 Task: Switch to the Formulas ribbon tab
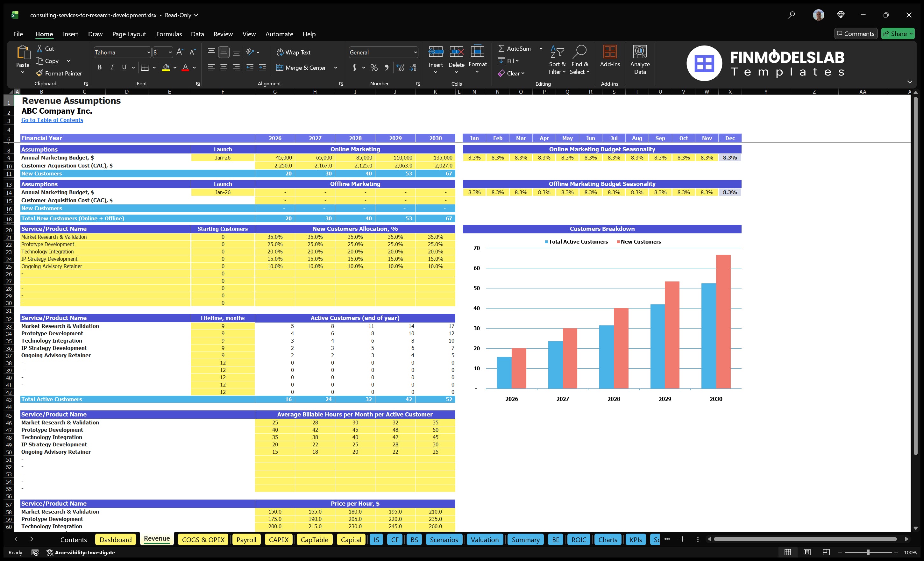[169, 34]
